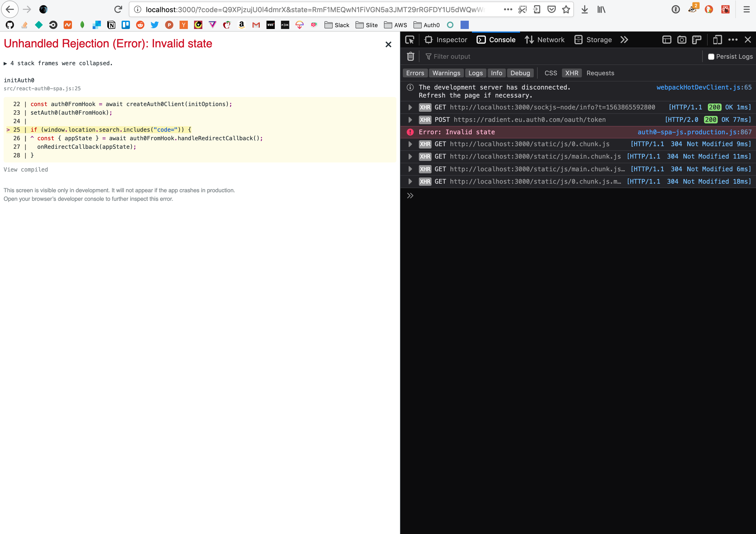Reload the current page
Screen dimensions: 756x534
click(x=118, y=9)
